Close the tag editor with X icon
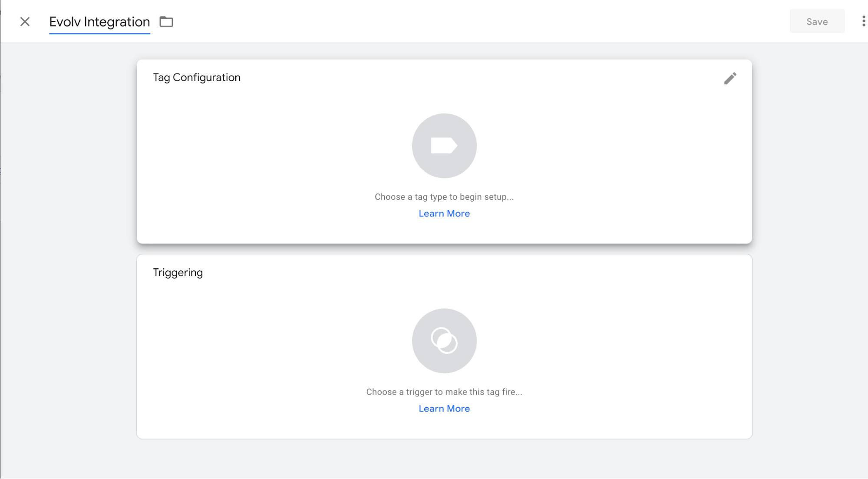This screenshot has height=479, width=868. coord(25,22)
